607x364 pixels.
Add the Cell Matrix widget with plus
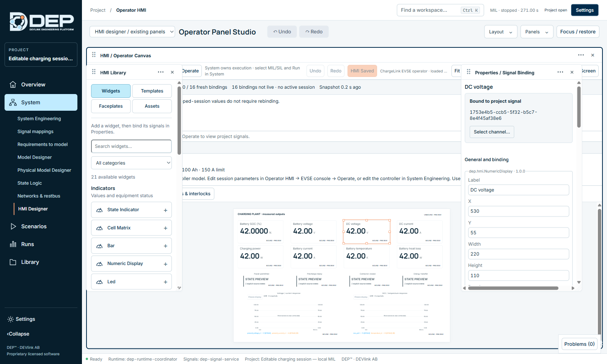coord(165,228)
